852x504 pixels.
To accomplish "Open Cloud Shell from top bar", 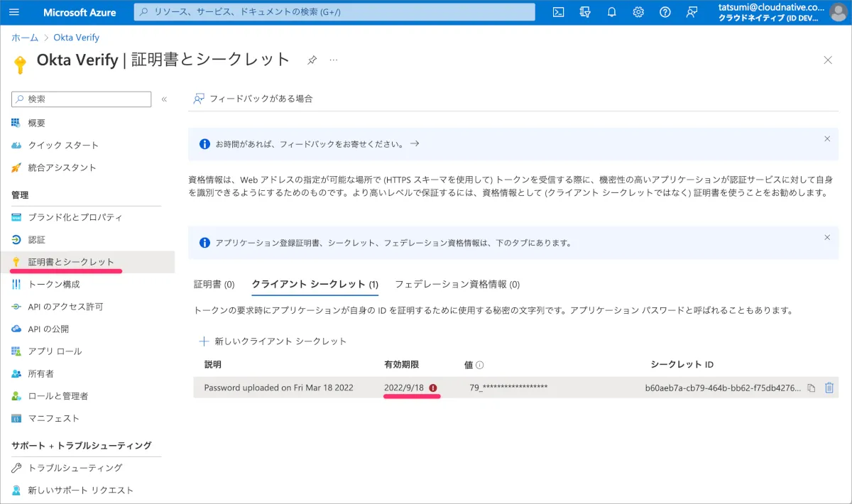I will coord(559,12).
